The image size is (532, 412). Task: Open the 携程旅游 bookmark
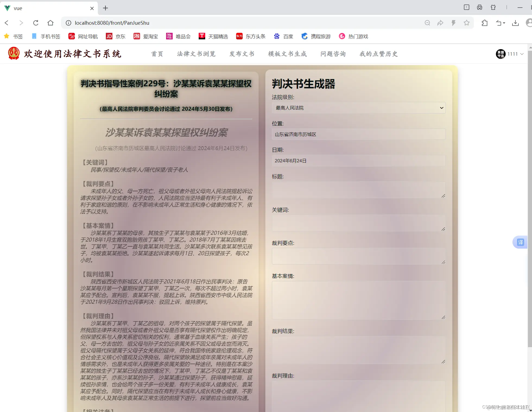point(316,36)
